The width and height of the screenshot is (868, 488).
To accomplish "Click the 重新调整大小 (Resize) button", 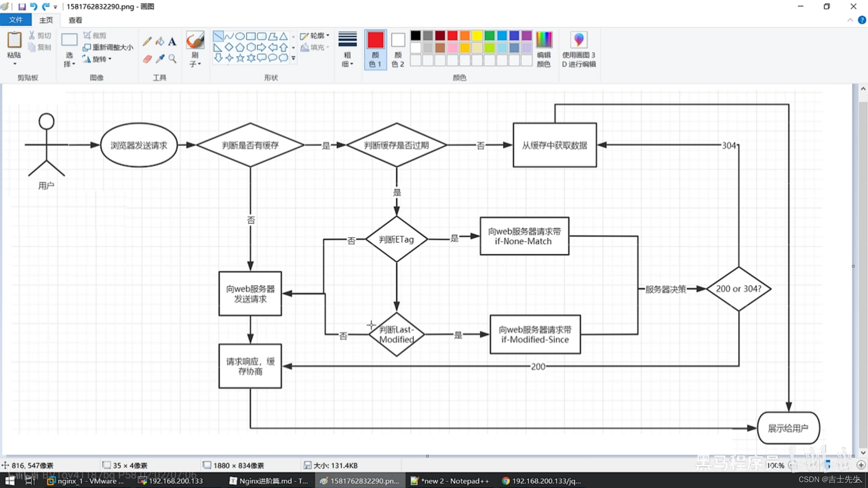I will [x=108, y=47].
